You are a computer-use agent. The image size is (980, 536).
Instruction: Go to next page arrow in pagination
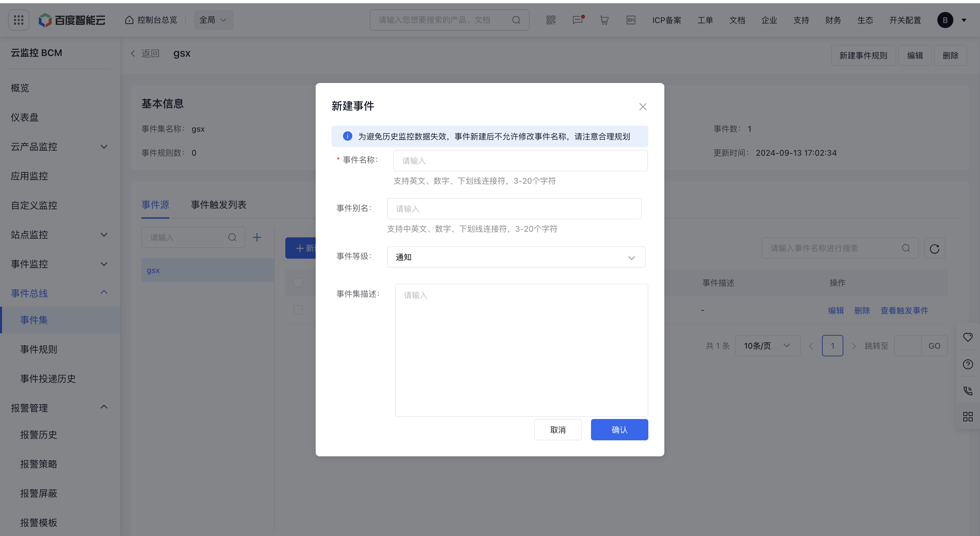click(854, 346)
